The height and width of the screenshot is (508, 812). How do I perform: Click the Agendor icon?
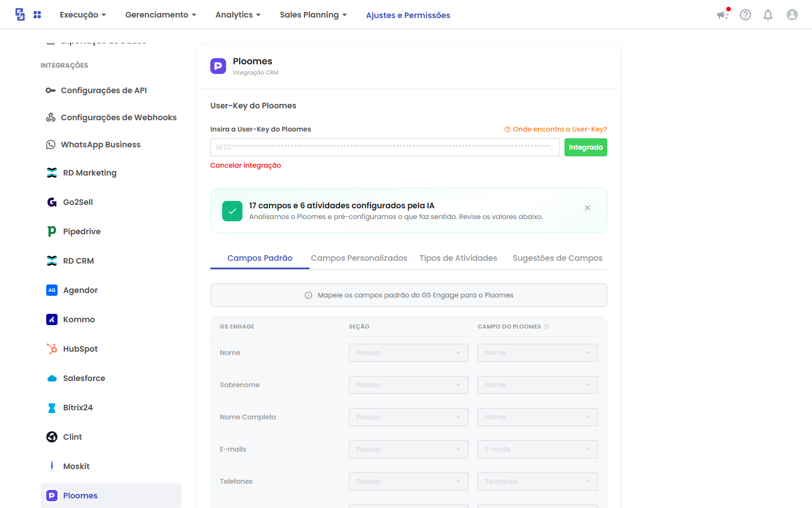click(52, 290)
